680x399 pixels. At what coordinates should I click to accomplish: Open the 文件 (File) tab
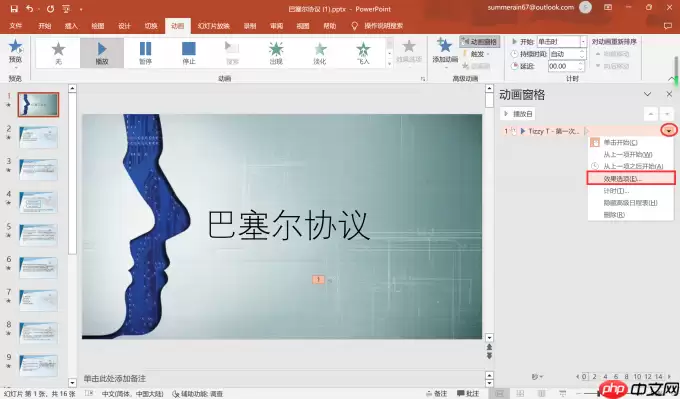(x=16, y=26)
